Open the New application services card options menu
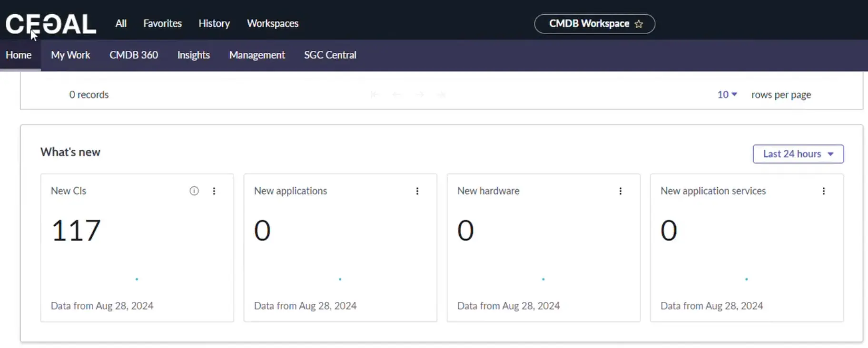The width and height of the screenshot is (868, 348). tap(824, 191)
